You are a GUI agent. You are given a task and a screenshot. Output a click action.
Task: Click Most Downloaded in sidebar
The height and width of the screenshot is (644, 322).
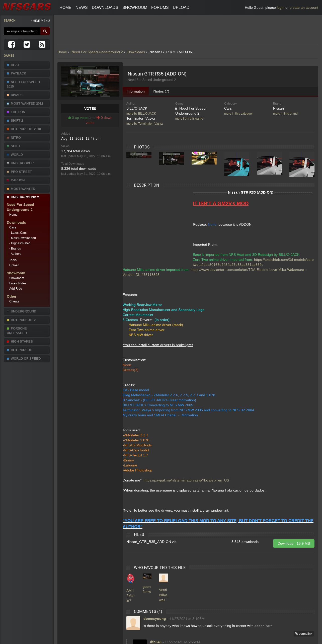(x=23, y=238)
